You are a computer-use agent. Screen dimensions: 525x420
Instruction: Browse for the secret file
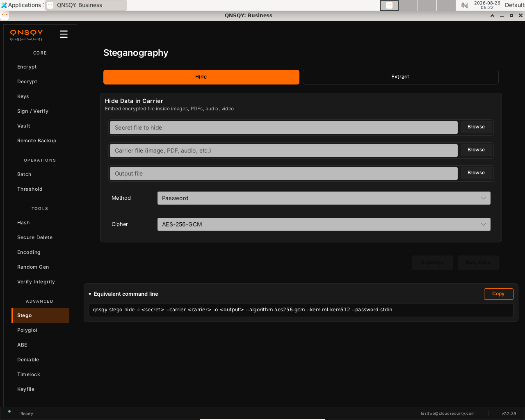(476, 127)
